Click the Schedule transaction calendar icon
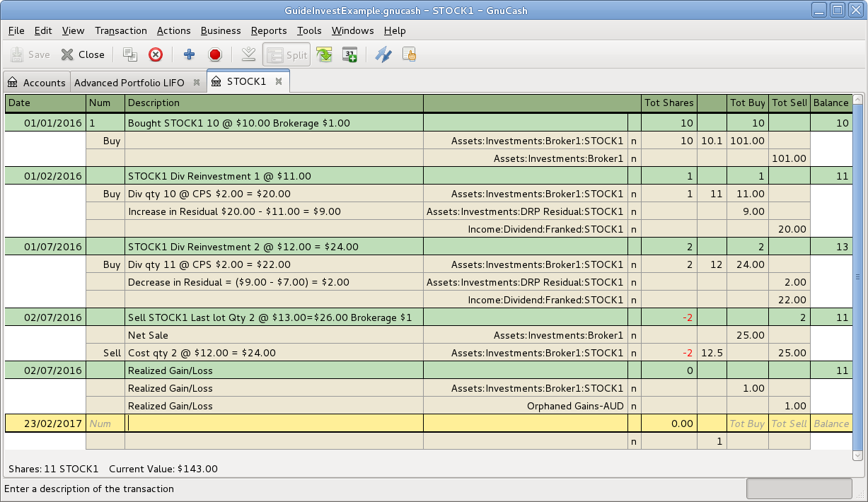This screenshot has width=868, height=502. pyautogui.click(x=349, y=54)
